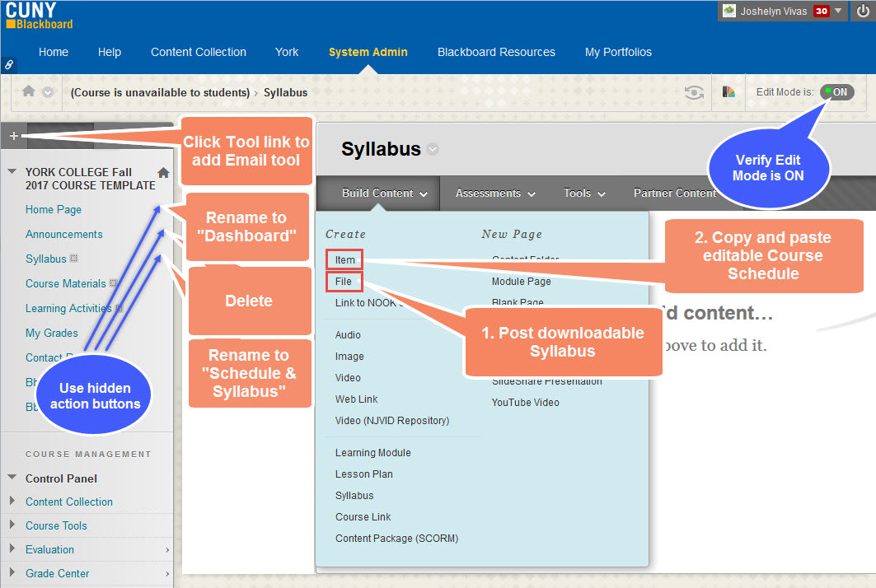Open notifications via the red 30 badge
The image size is (876, 588).
pos(821,11)
